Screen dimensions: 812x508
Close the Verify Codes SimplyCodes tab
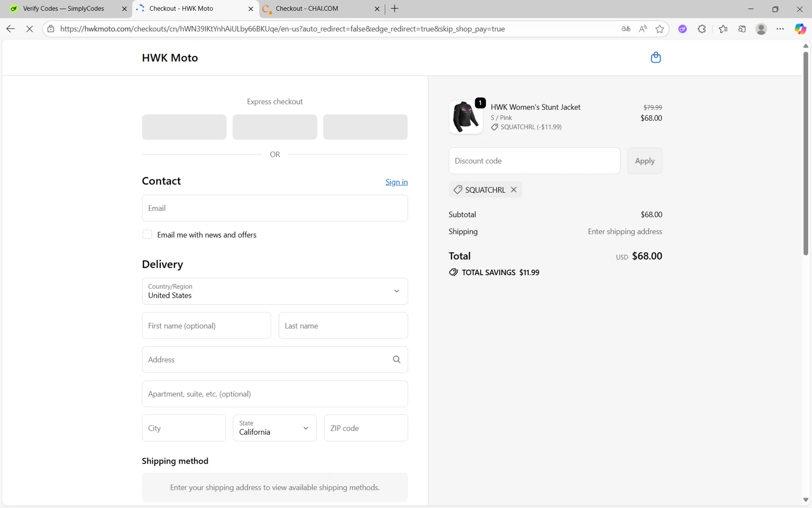tap(124, 9)
